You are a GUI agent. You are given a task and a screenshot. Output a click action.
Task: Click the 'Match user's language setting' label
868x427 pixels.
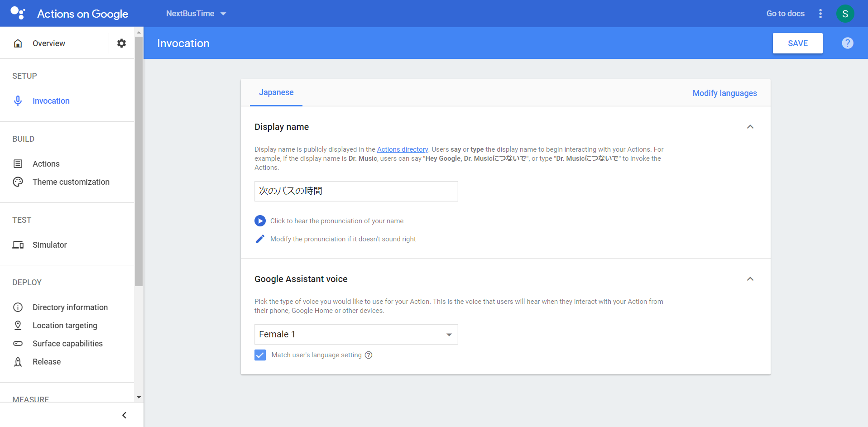coord(317,355)
